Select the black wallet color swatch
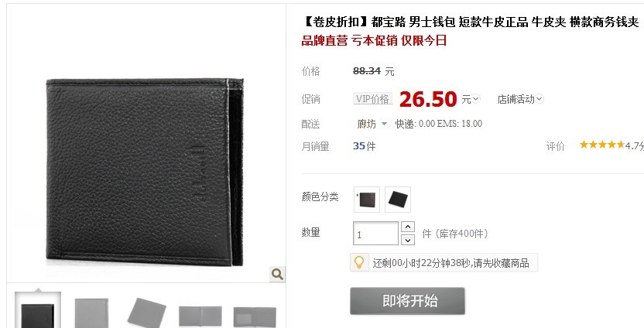 coord(398,200)
